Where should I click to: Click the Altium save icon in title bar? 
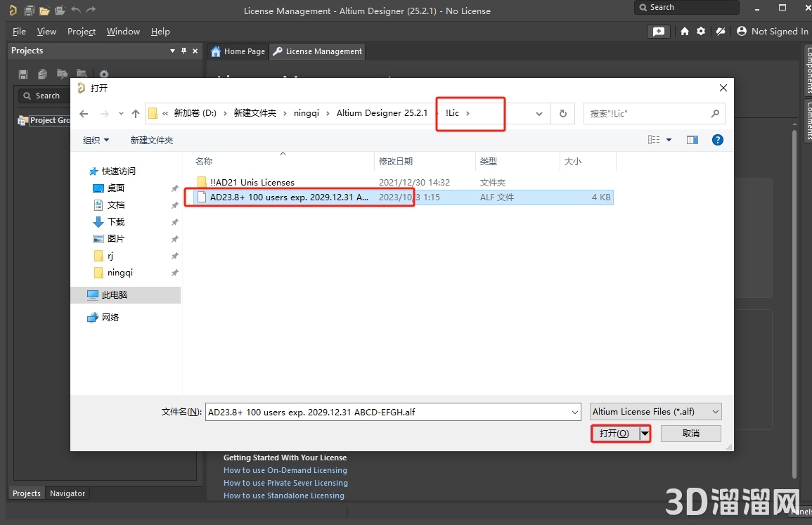tap(29, 10)
